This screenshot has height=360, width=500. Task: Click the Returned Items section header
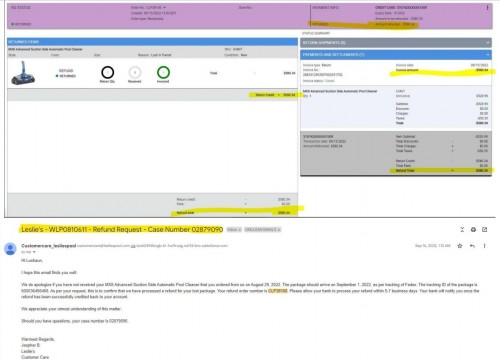coord(152,42)
